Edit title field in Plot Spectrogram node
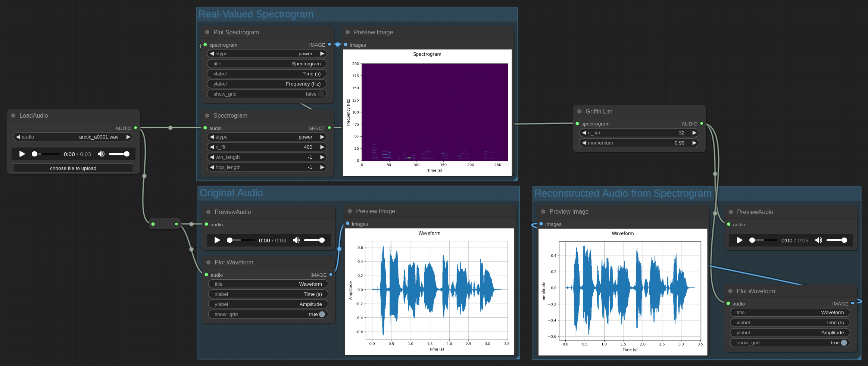The width and height of the screenshot is (868, 366). 267,64
